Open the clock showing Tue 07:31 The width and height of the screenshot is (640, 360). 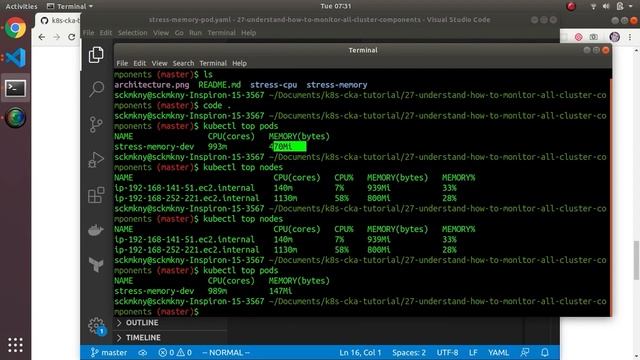pos(336,6)
